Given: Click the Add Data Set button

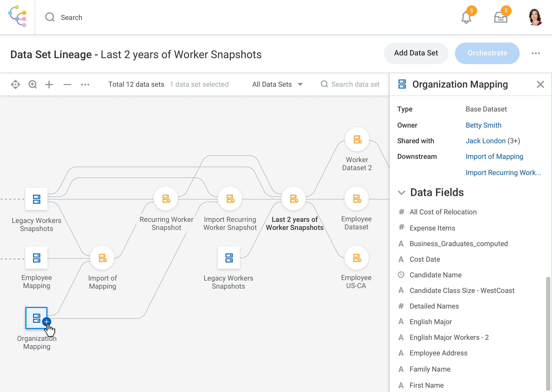Looking at the screenshot, I should [416, 53].
